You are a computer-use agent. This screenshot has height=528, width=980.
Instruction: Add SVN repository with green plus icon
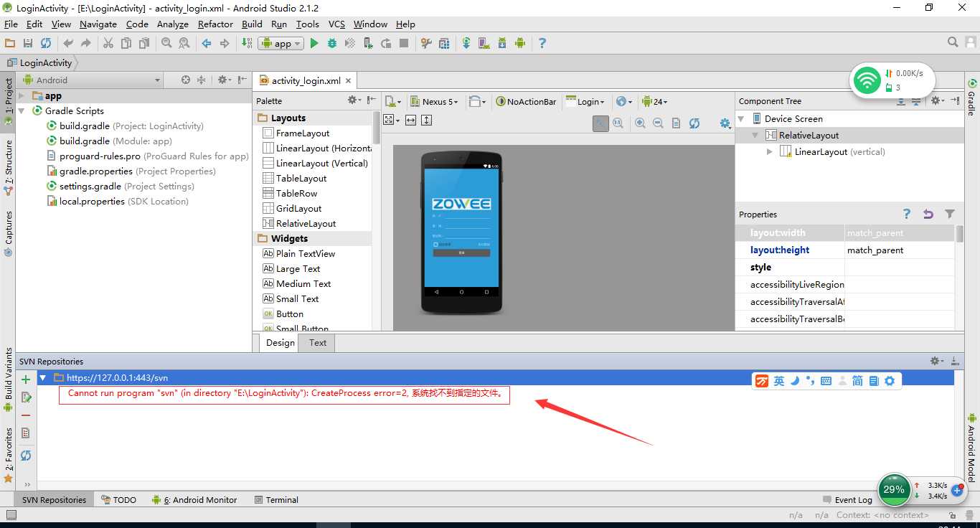26,379
